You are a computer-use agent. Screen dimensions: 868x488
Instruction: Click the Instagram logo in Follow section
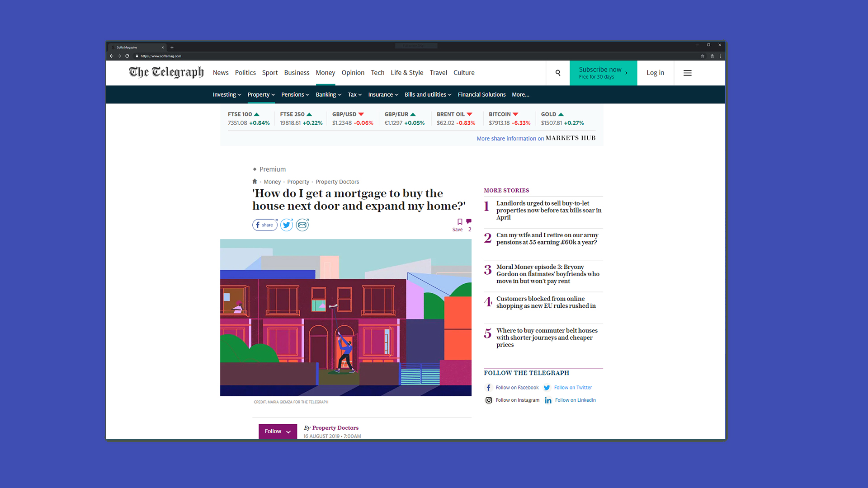click(x=489, y=400)
